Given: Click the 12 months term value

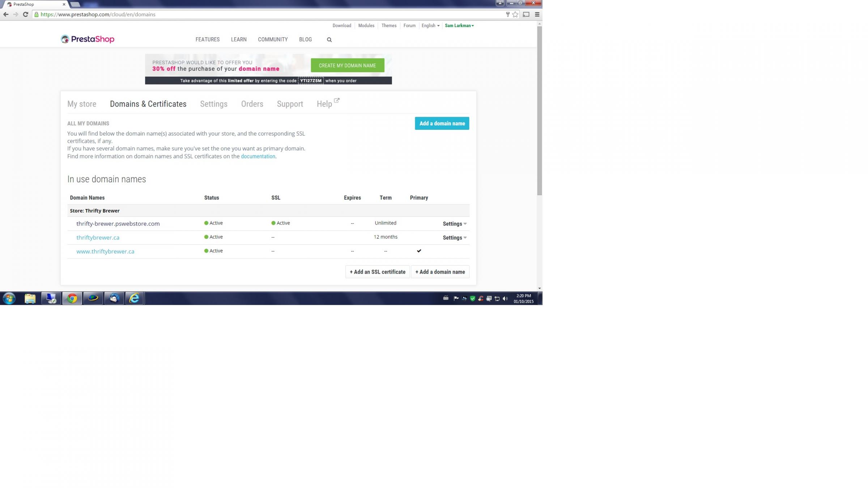Looking at the screenshot, I should pos(386,237).
